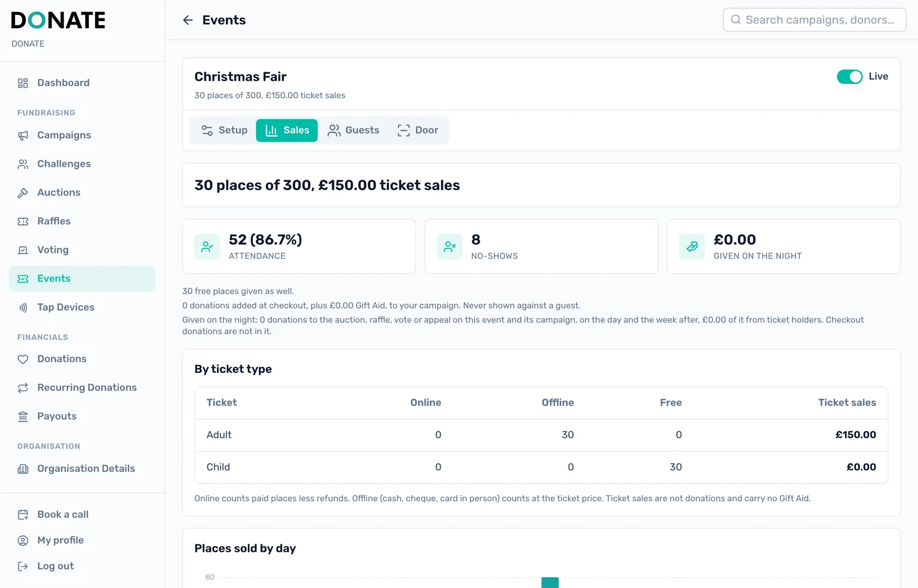Click the Auctions gavel icon
Screen dimensions: 918x588
(23, 193)
